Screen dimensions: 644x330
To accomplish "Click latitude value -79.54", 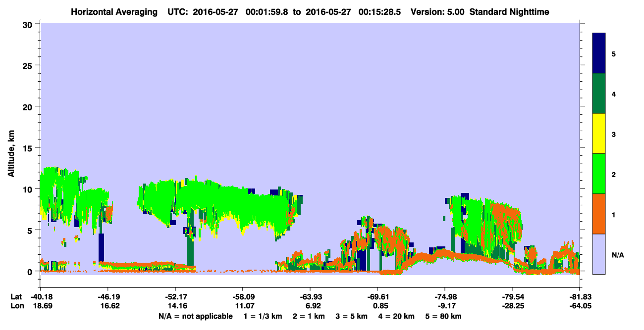I will tap(512, 297).
